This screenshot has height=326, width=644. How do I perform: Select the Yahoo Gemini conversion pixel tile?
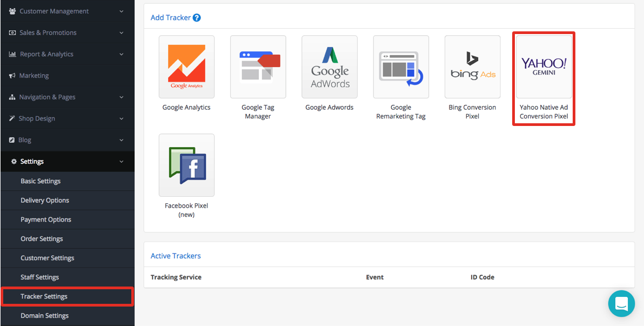point(544,66)
